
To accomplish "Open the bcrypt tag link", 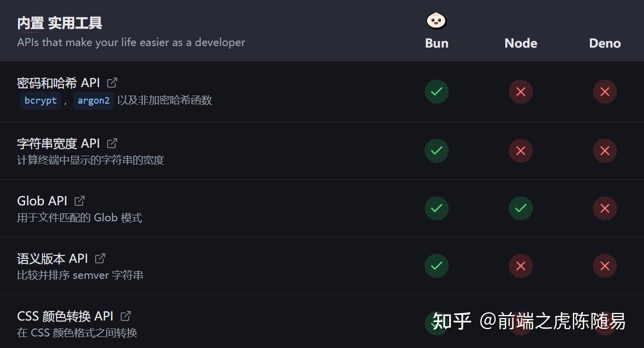I will (x=40, y=100).
